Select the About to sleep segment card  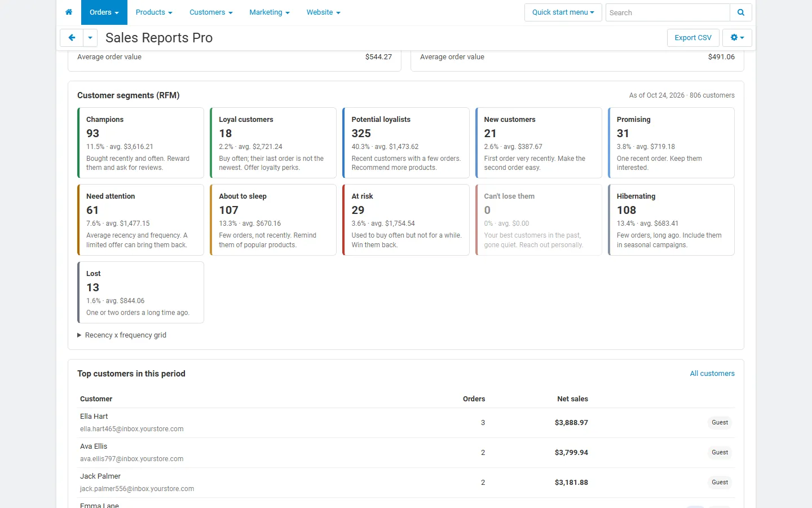[x=273, y=220]
